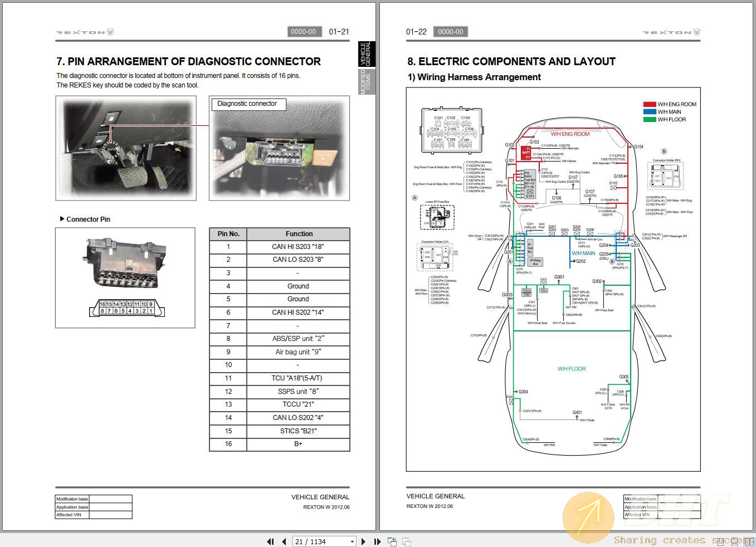Image resolution: width=756 pixels, height=547 pixels.
Task: Click table cell 'B+' in row 16
Action: click(x=298, y=444)
